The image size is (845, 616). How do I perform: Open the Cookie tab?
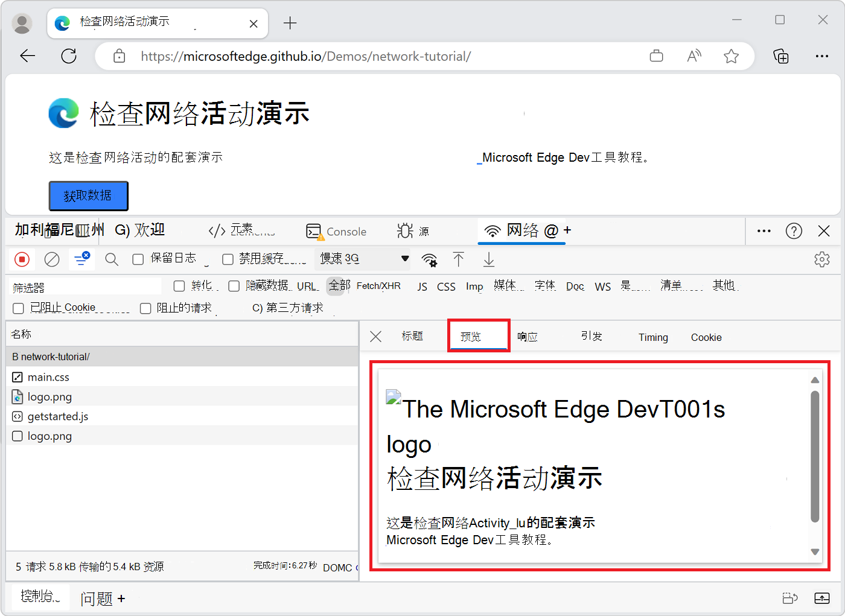click(x=706, y=337)
